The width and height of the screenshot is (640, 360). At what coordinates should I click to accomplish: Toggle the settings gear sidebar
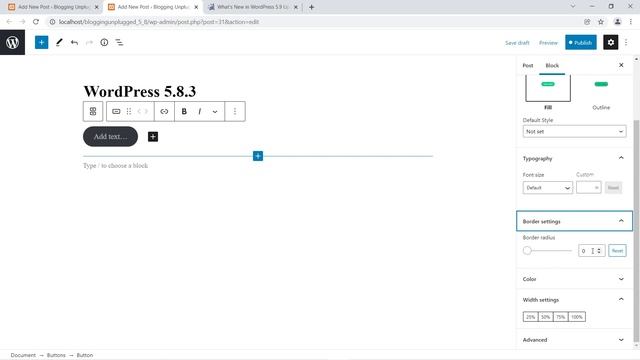611,42
